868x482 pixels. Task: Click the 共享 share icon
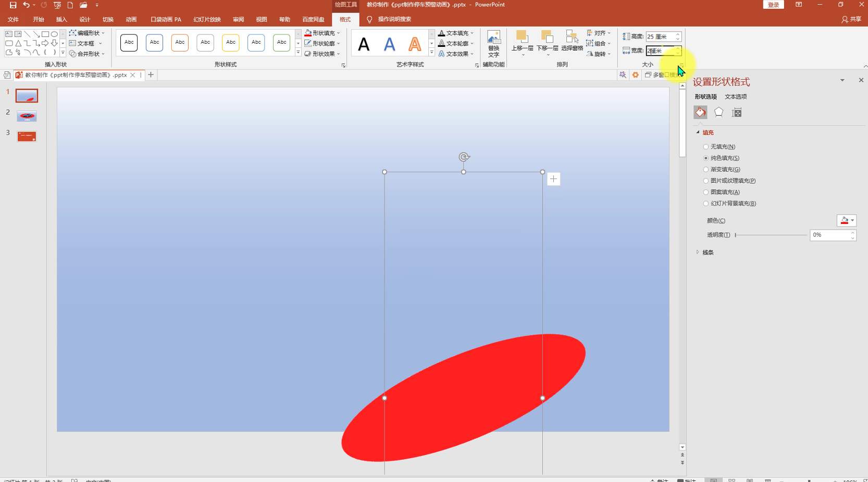851,19
